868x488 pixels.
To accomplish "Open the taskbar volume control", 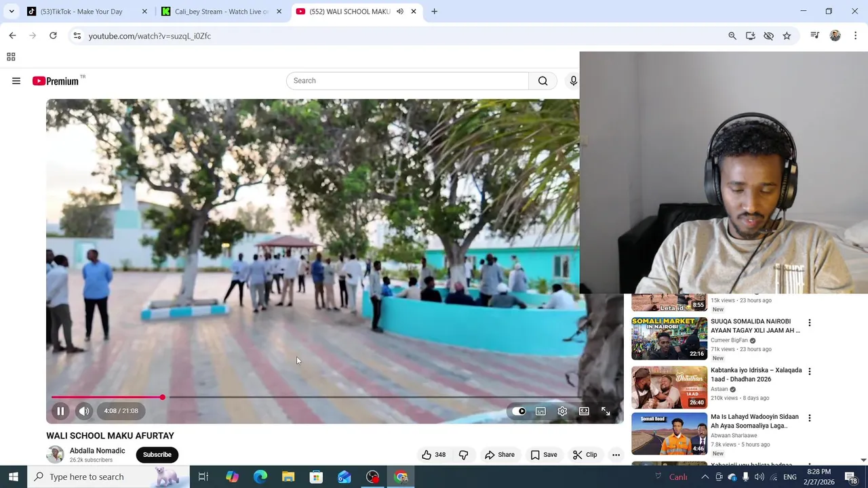I will (x=759, y=476).
